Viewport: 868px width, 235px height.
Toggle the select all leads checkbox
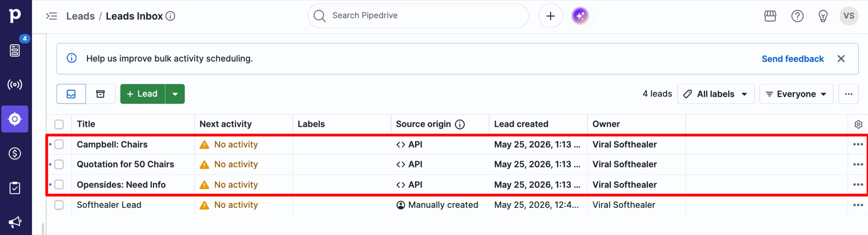[x=59, y=124]
